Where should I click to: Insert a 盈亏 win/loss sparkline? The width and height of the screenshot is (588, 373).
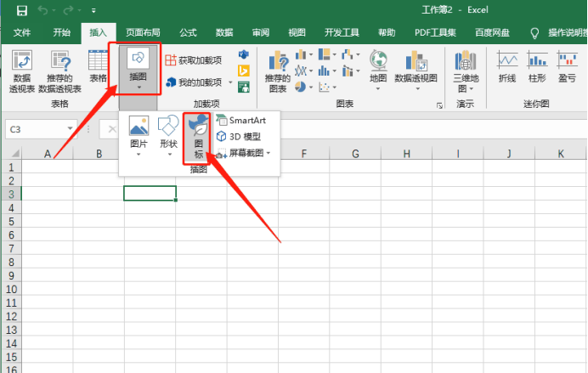(x=567, y=67)
